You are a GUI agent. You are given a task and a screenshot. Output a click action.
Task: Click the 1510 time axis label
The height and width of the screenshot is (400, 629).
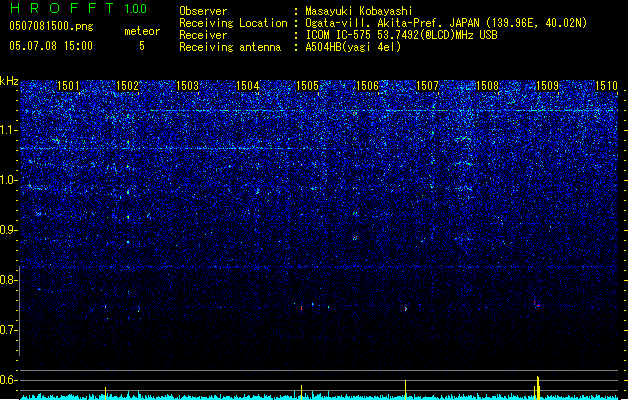606,86
